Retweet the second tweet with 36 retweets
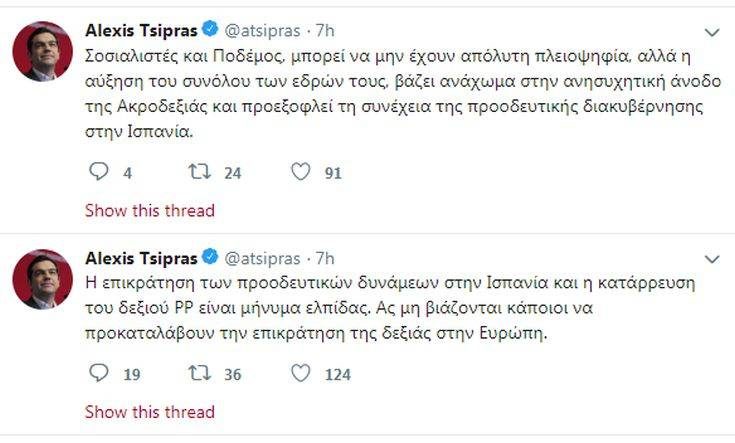Screen dimensions: 735x443 click(199, 373)
